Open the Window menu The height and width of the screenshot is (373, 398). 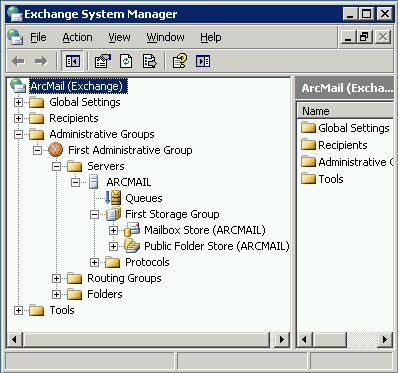coord(165,37)
